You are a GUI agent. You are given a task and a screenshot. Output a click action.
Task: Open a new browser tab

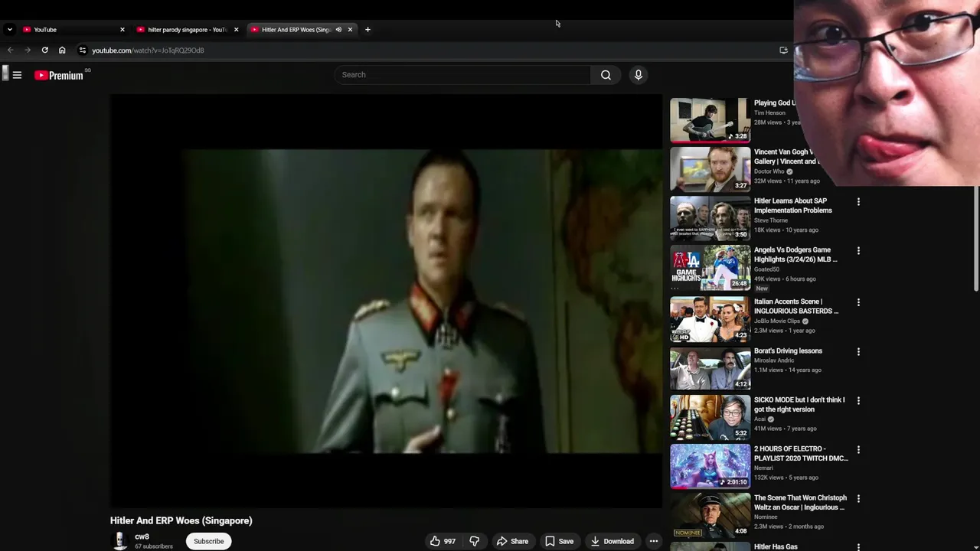(x=367, y=30)
